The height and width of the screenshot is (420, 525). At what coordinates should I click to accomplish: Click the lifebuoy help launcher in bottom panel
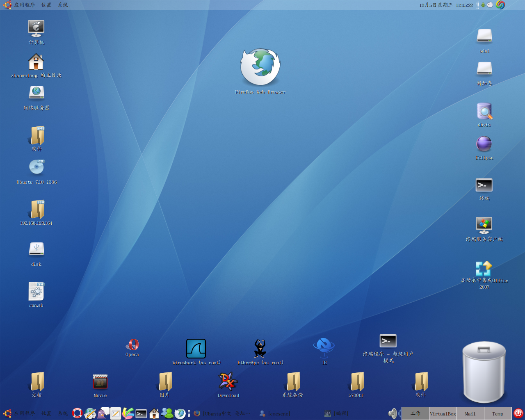coord(77,413)
